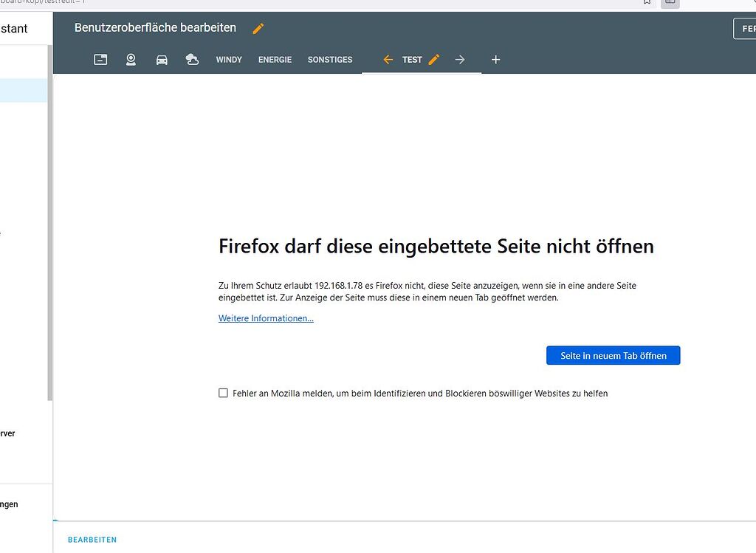The height and width of the screenshot is (553, 756).
Task: Open the browser panel icon beside the star
Action: point(670,3)
